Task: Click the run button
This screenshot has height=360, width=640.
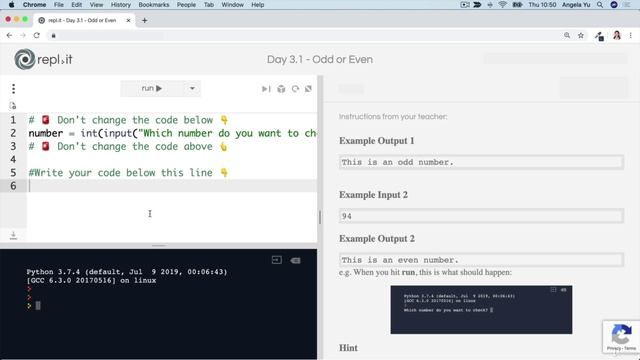Action: tap(152, 88)
